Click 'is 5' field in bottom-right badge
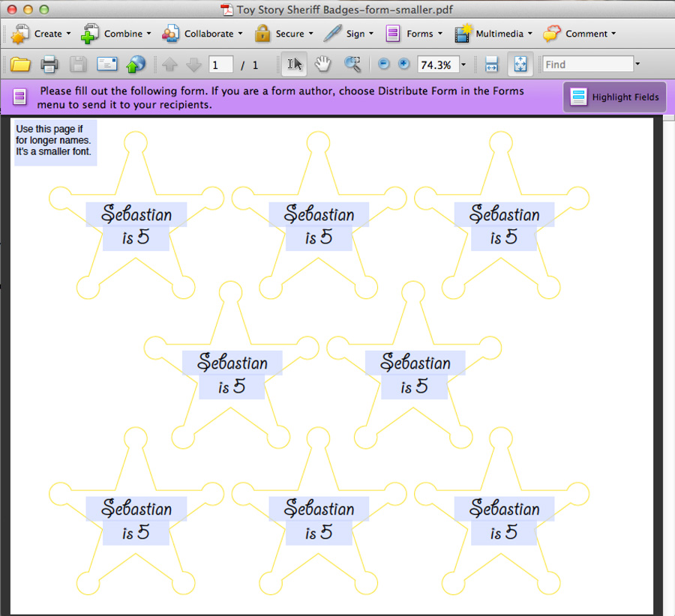The height and width of the screenshot is (616, 675). click(x=504, y=533)
